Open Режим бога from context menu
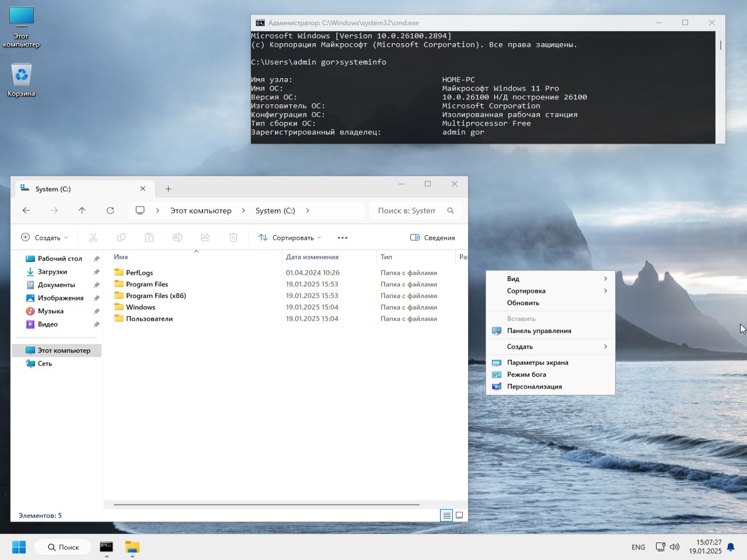The image size is (747, 560). [550, 374]
